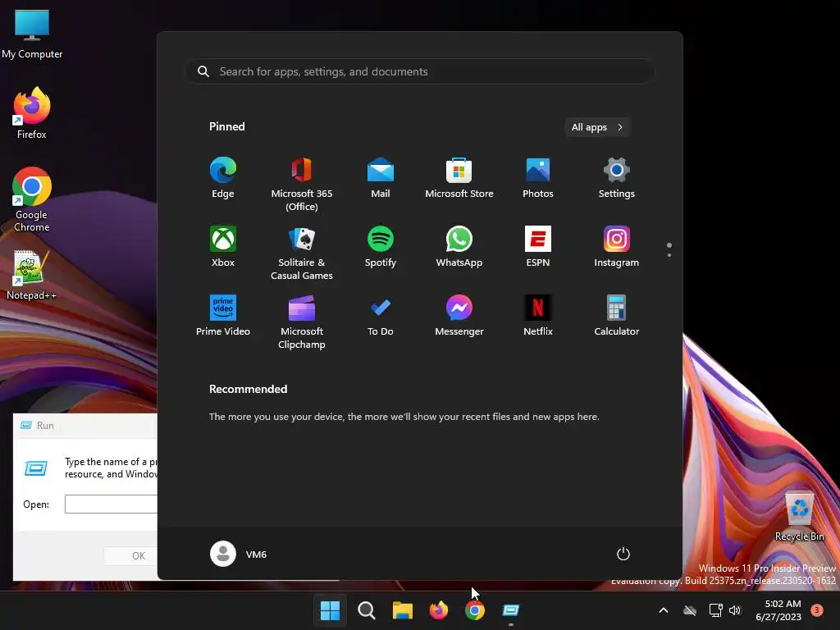This screenshot has height=630, width=840.
Task: Click the OneDrive cloud tray icon
Action: click(x=690, y=610)
